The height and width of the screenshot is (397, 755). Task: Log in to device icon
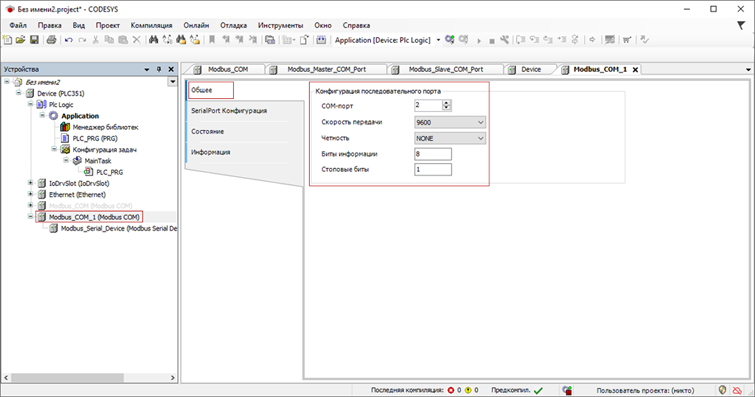click(450, 40)
